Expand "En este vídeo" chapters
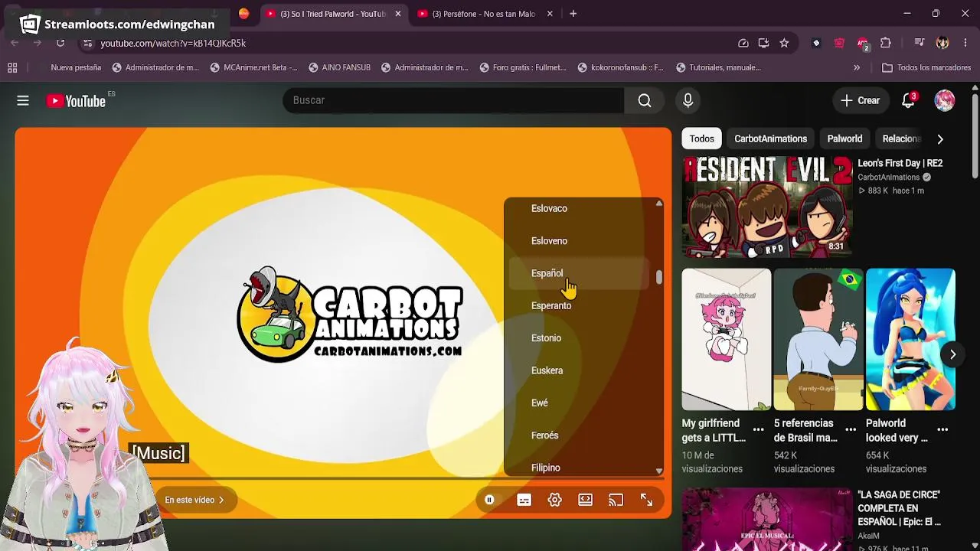 194,500
